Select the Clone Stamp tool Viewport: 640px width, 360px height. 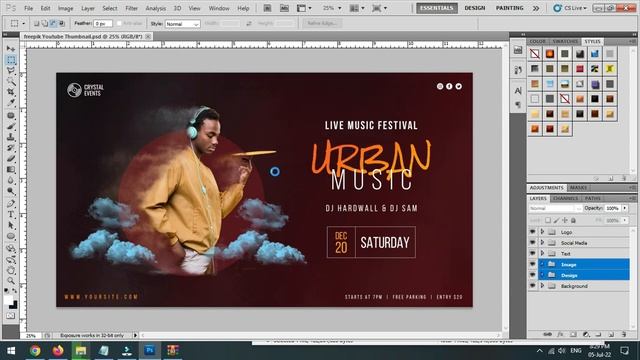coord(11,137)
